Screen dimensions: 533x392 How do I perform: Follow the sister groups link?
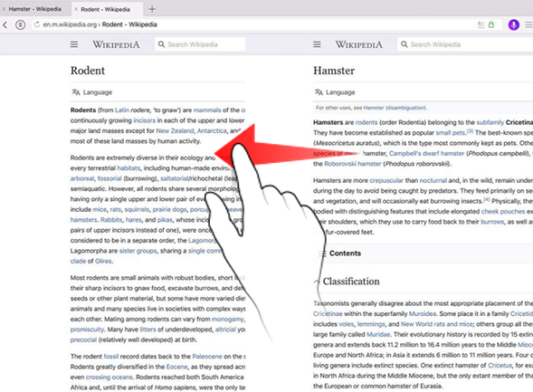[138, 251]
